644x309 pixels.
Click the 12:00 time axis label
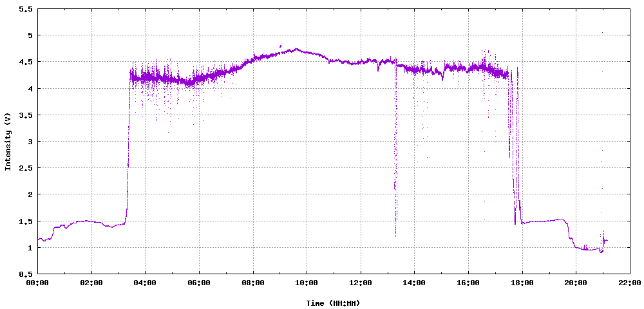[360, 283]
